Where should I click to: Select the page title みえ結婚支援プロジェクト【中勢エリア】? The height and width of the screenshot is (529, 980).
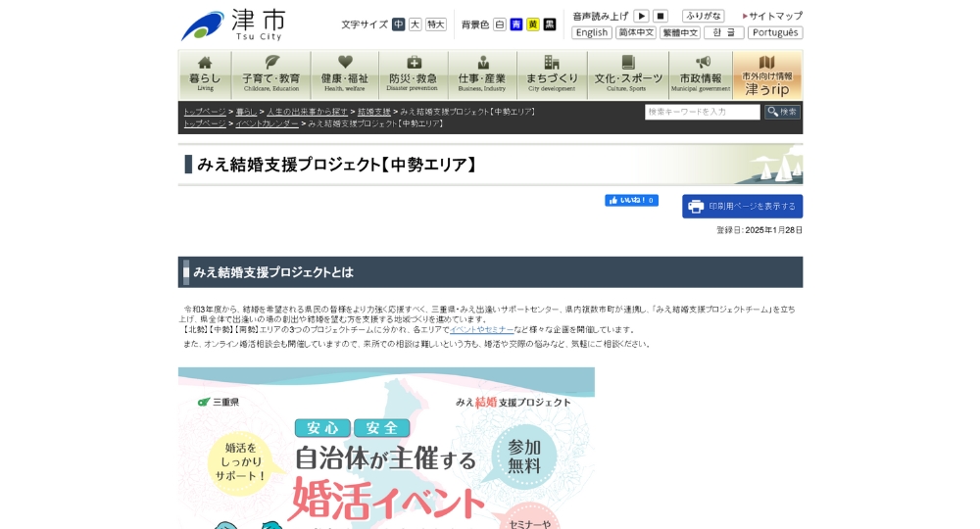tap(337, 165)
